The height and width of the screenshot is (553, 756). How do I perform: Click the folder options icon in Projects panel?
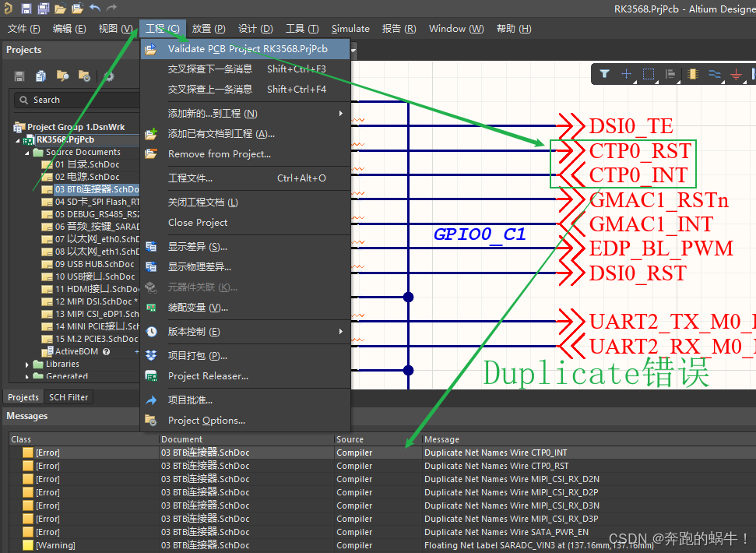(84, 76)
